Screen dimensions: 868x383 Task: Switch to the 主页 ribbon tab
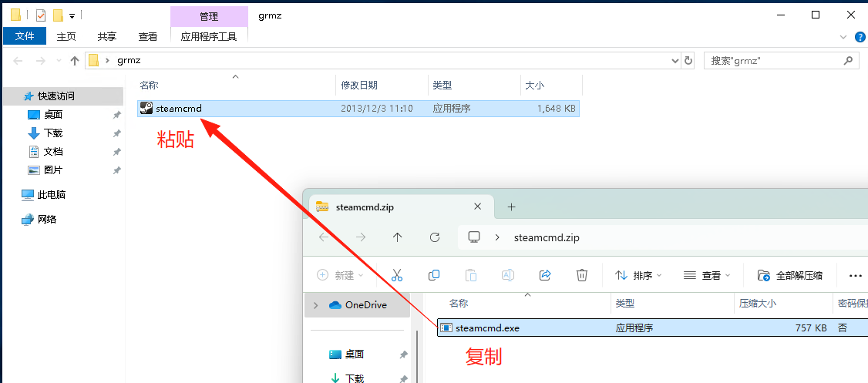[66, 36]
